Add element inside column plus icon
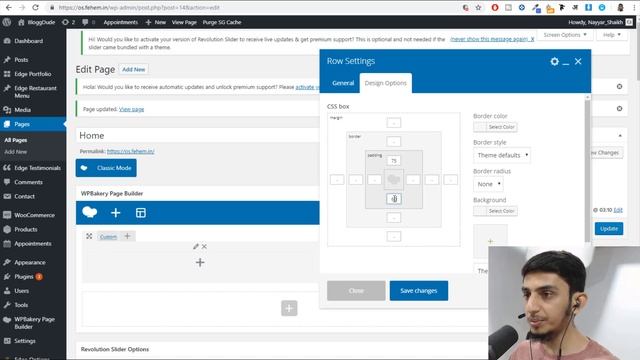 [x=200, y=262]
